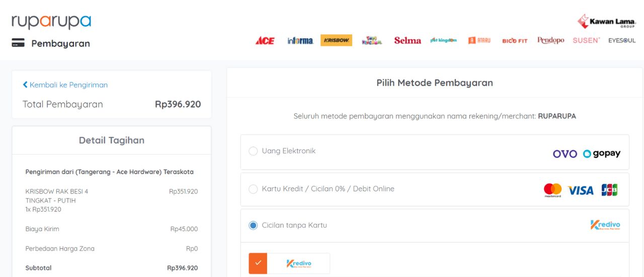Click the Eyesoul brand logo
644x277 pixels.
coord(622,41)
